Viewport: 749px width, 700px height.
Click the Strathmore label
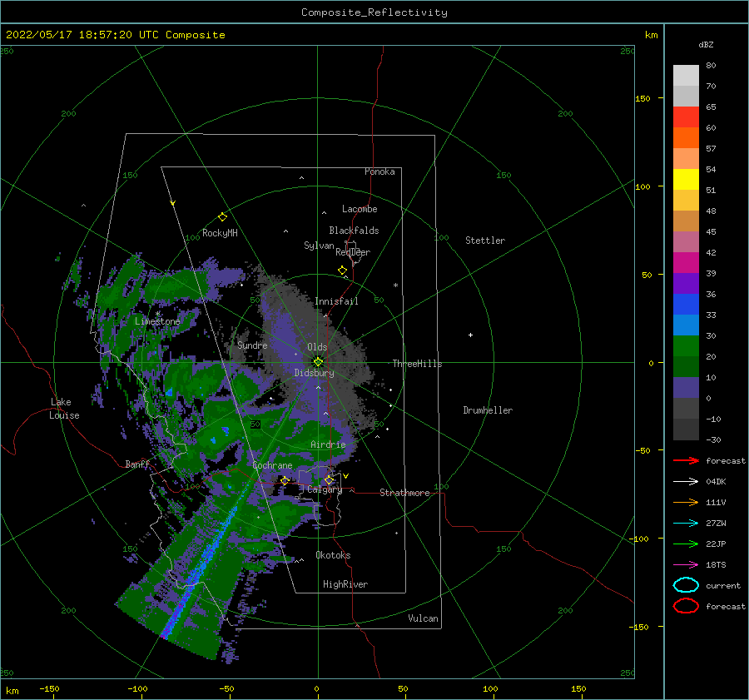405,493
